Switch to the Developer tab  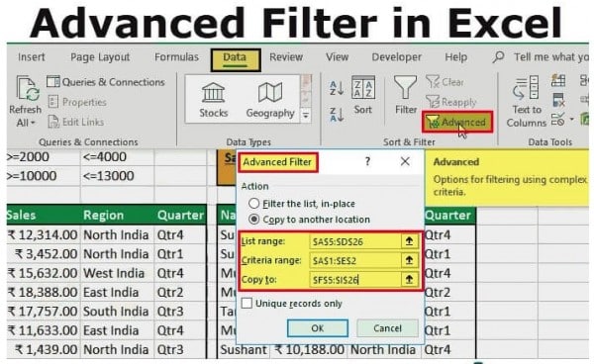pyautogui.click(x=396, y=57)
